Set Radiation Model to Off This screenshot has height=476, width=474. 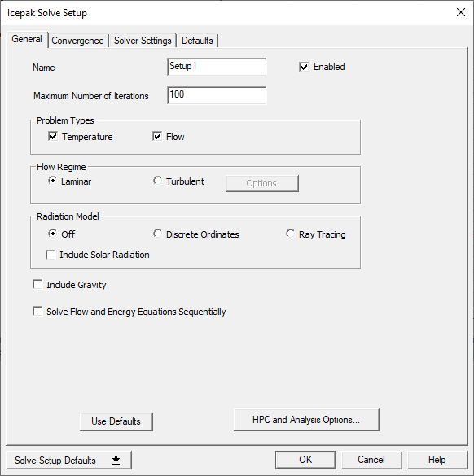coord(53,234)
